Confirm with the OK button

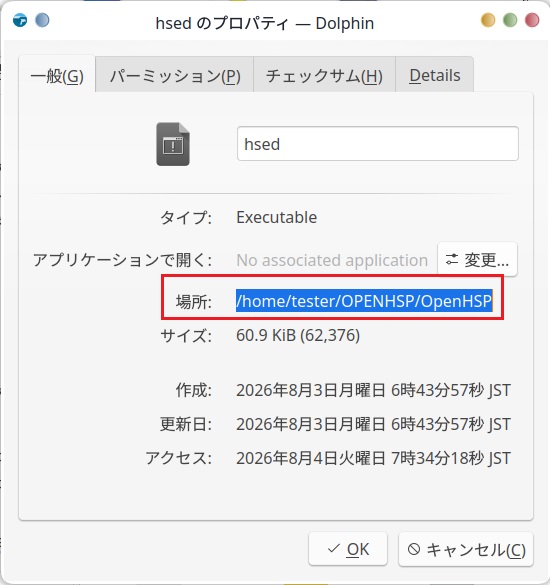coord(348,549)
